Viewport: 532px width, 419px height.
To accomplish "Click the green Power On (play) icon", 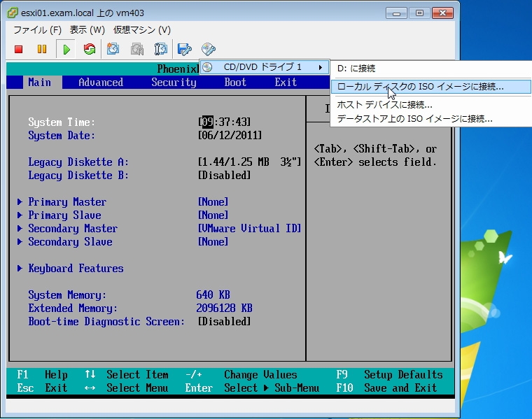I will (x=66, y=50).
